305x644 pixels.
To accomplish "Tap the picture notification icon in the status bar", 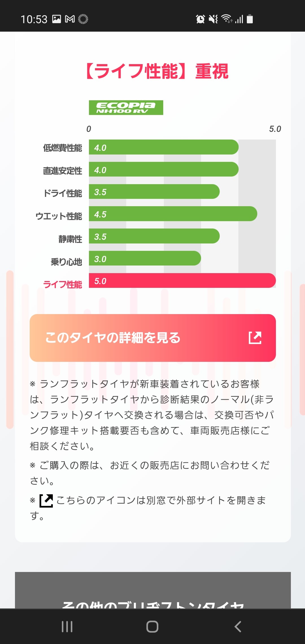I will (56, 19).
